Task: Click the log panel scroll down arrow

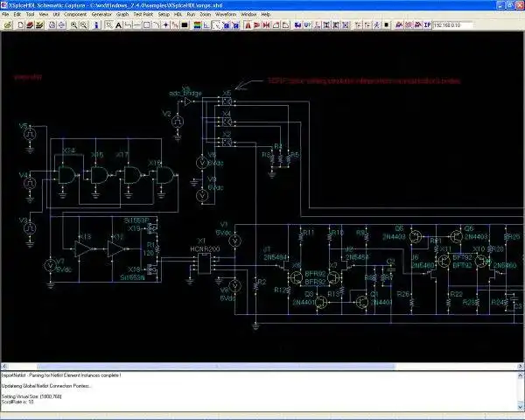Action: coord(521,408)
